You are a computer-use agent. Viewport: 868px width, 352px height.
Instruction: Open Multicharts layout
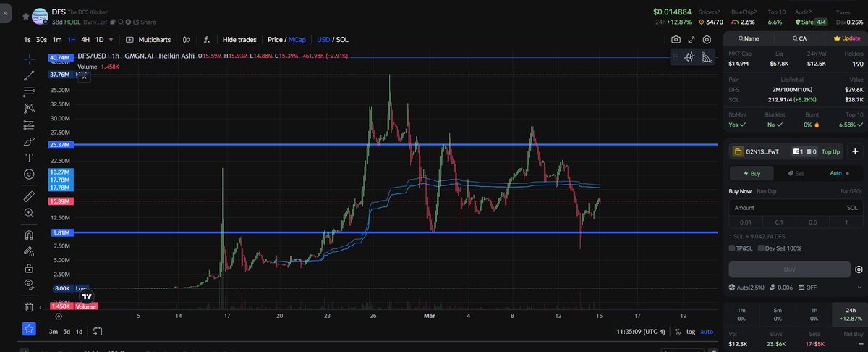(x=148, y=40)
